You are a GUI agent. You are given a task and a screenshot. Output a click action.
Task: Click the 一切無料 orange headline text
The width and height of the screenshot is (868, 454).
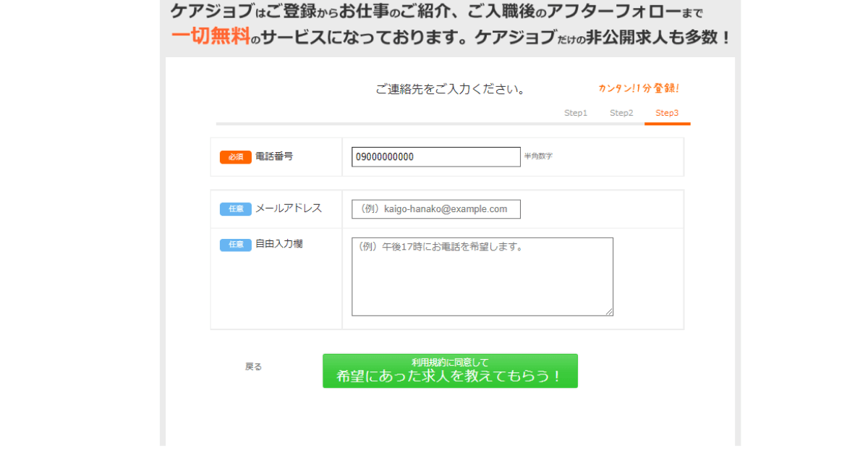pyautogui.click(x=210, y=36)
